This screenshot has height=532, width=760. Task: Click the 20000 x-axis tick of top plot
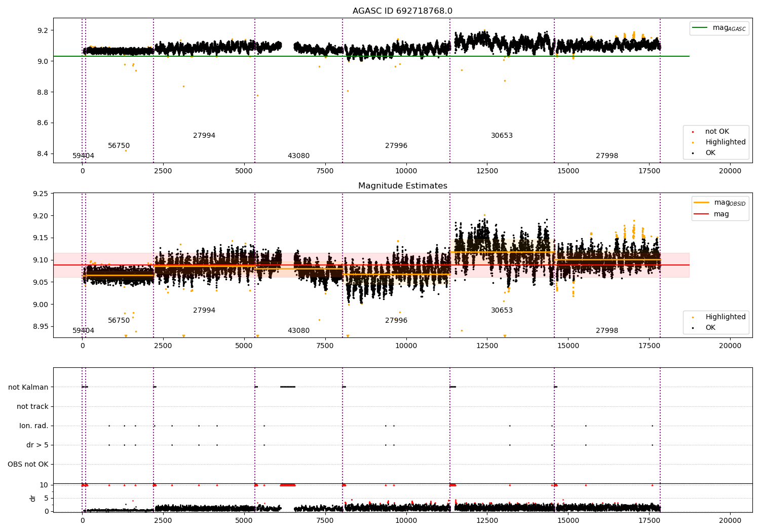click(x=730, y=171)
